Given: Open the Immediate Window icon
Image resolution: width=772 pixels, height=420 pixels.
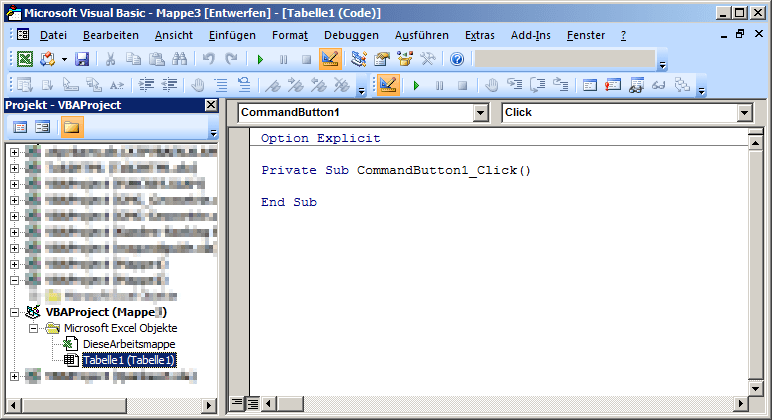Looking at the screenshot, I should [x=612, y=86].
